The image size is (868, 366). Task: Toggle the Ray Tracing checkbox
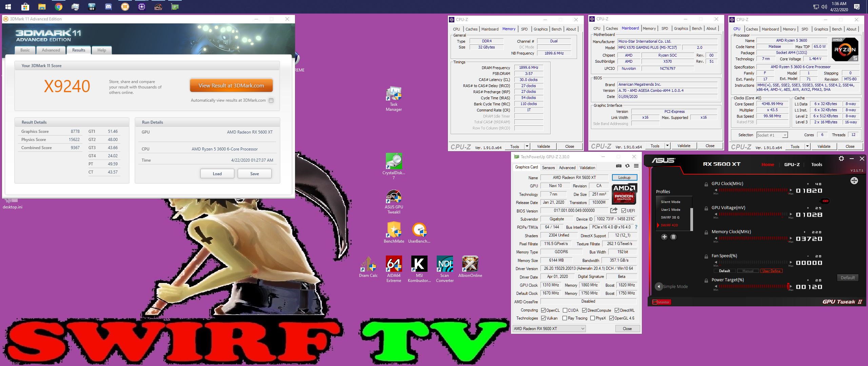coord(565,318)
